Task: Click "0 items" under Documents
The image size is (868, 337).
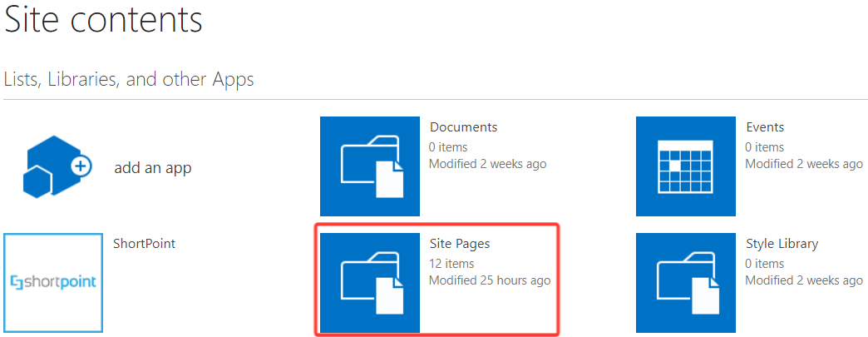Action: click(448, 147)
